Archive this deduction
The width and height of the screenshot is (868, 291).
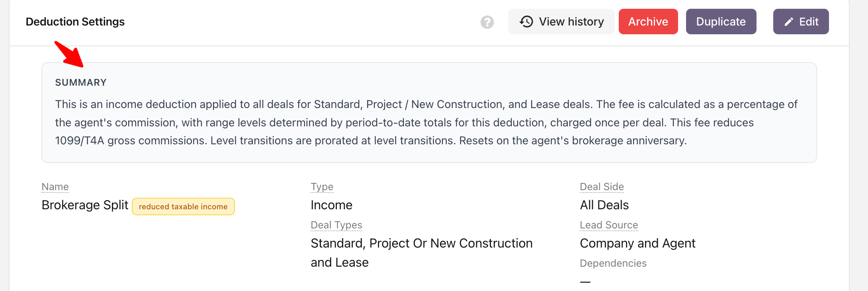pos(648,22)
